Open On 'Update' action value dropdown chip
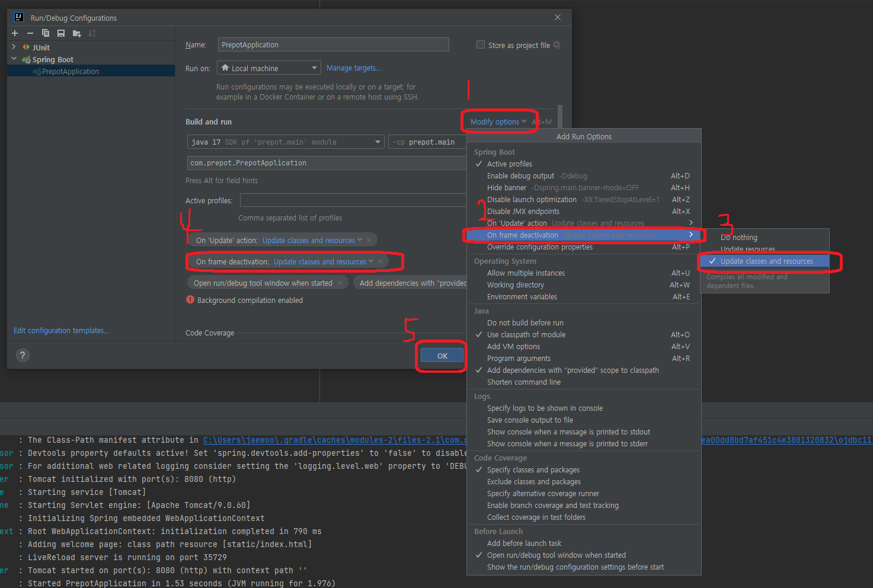Viewport: 873px width, 588px height. click(312, 241)
